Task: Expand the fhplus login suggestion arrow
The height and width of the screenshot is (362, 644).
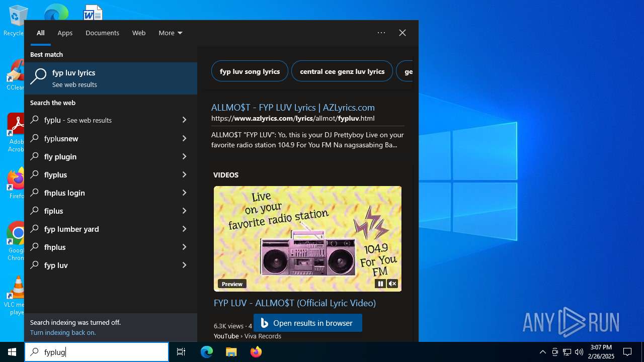Action: click(184, 193)
